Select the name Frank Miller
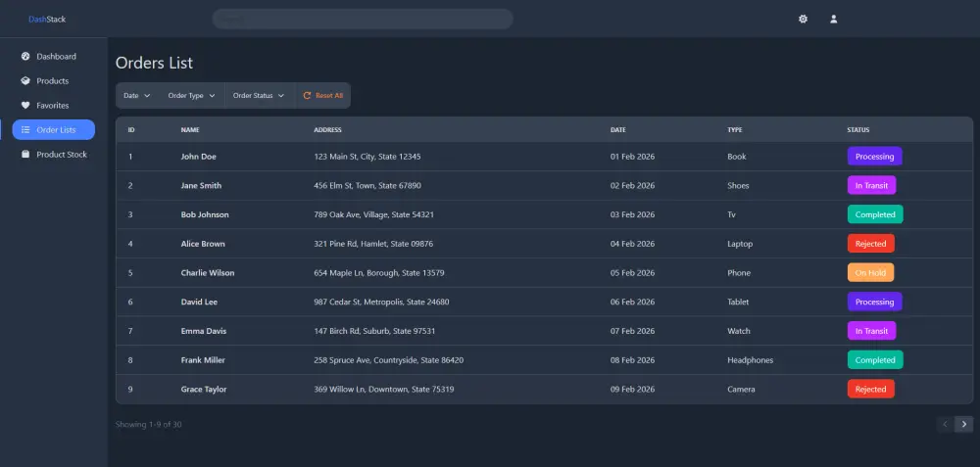The height and width of the screenshot is (467, 980). 203,360
